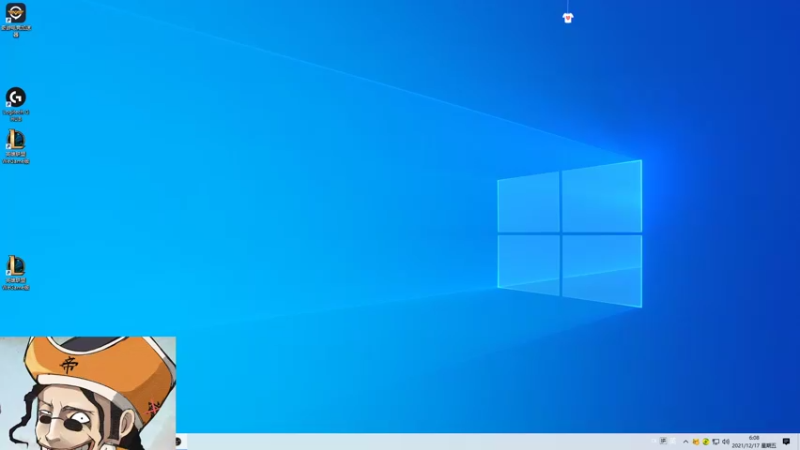Open the network status tray icon
Viewport: 800px width, 450px height.
[x=716, y=442]
